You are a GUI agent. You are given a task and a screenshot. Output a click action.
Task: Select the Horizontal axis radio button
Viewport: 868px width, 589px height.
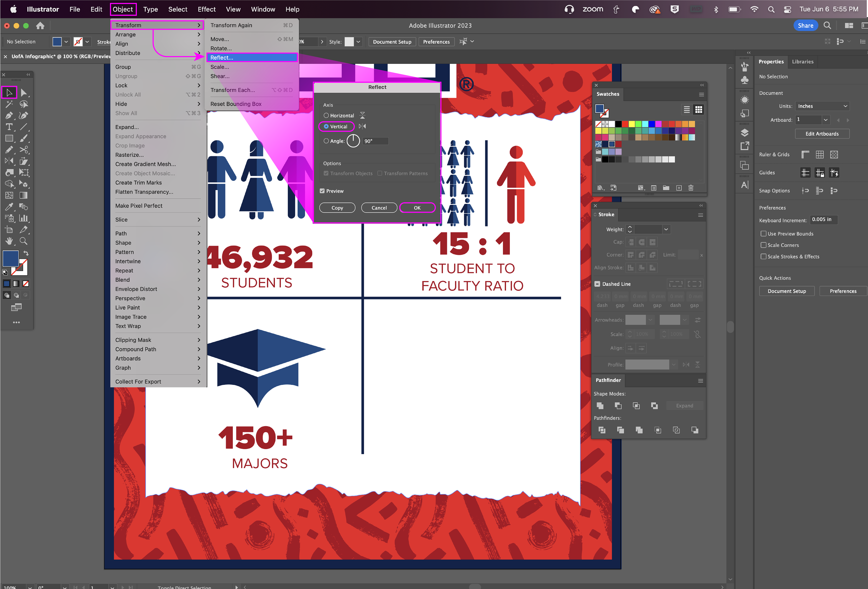pos(326,116)
